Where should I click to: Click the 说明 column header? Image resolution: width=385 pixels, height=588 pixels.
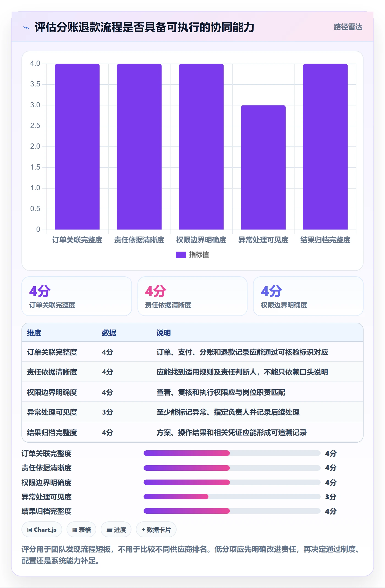pyautogui.click(x=164, y=333)
